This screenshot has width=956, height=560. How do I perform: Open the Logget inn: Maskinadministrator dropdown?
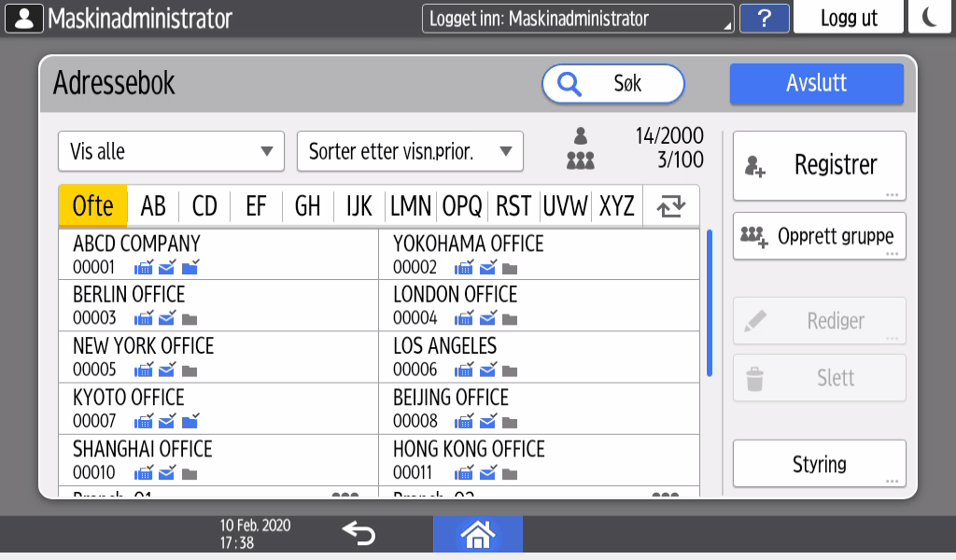click(x=578, y=19)
